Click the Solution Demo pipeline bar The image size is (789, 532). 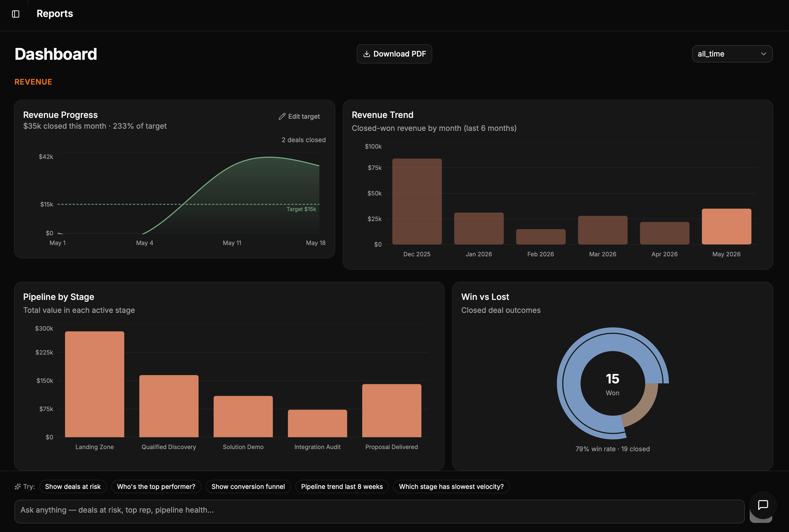tap(243, 416)
